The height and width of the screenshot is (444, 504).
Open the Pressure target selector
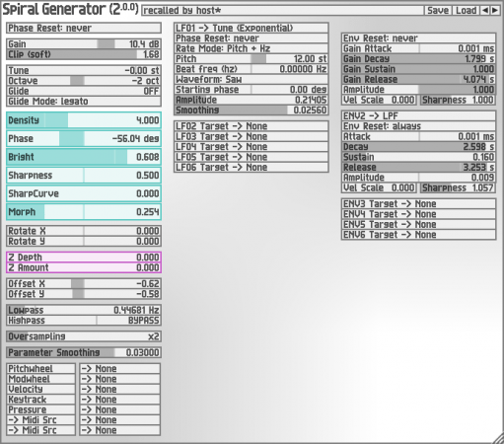pyautogui.click(x=119, y=409)
